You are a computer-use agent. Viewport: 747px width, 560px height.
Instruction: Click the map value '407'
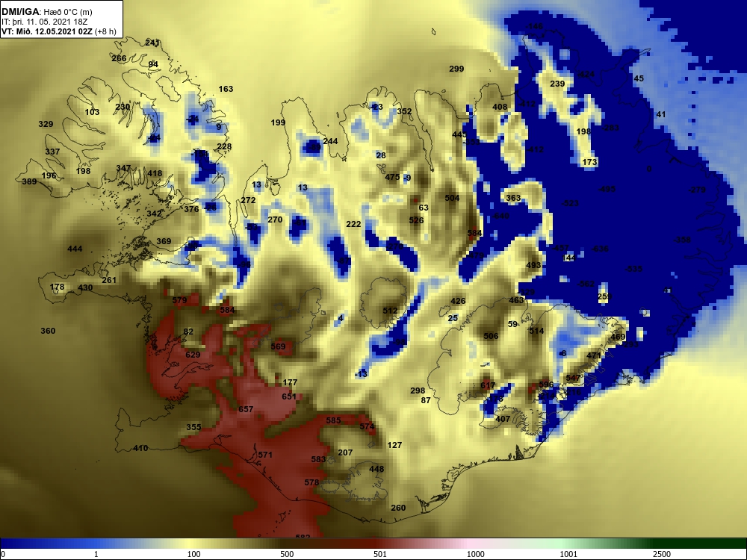coord(503,420)
